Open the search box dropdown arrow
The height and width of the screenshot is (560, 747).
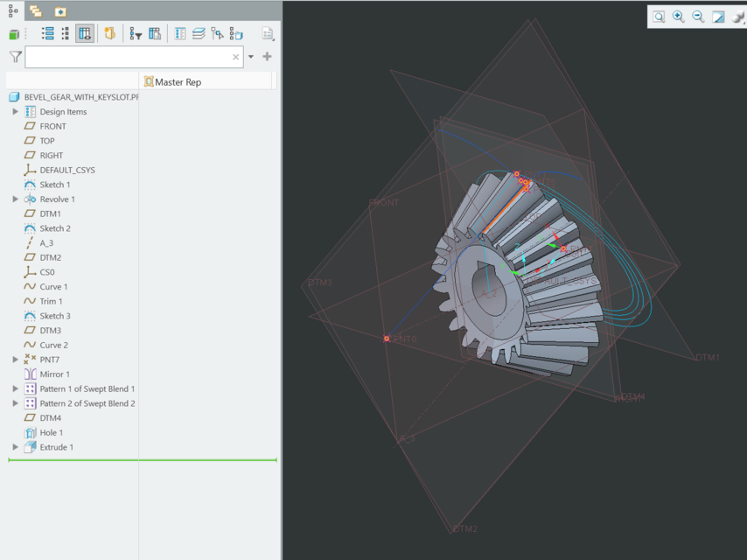(x=250, y=56)
